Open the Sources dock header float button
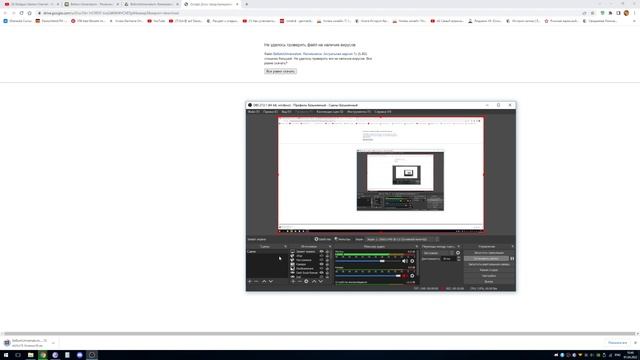640x360 pixels. [x=330, y=247]
